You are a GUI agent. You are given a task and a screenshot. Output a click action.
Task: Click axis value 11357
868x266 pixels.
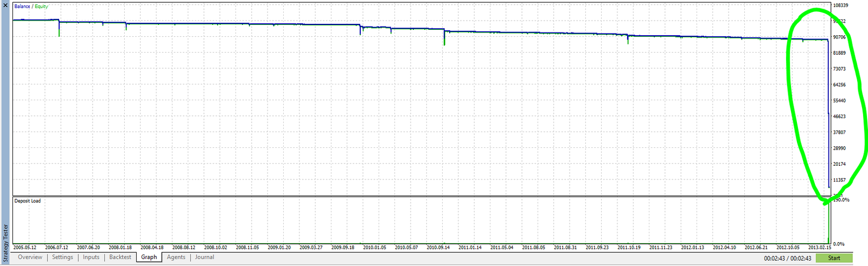point(839,180)
